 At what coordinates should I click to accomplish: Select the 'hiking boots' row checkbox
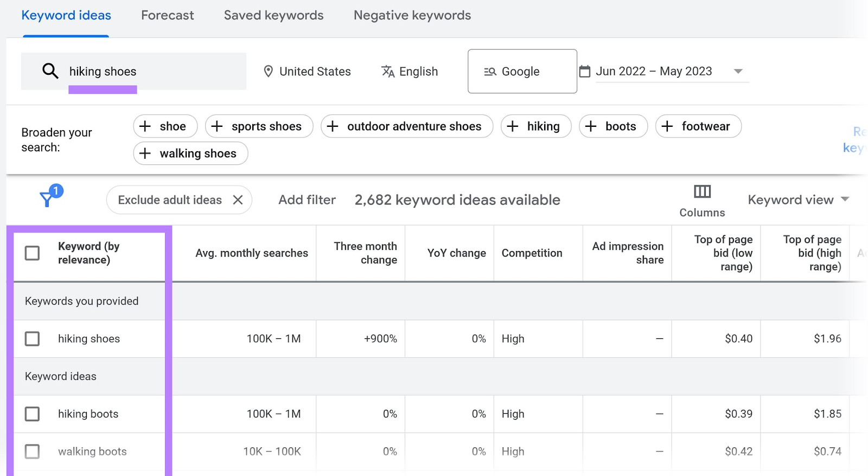33,414
